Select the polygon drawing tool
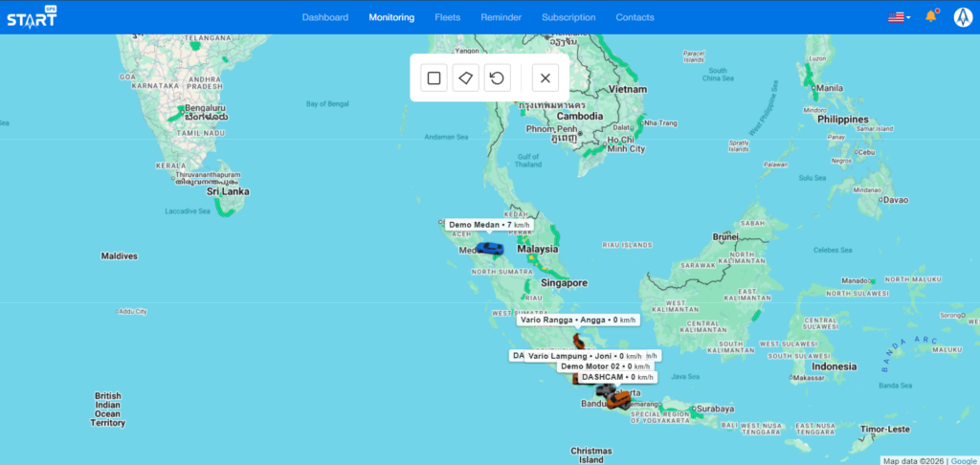 point(465,77)
